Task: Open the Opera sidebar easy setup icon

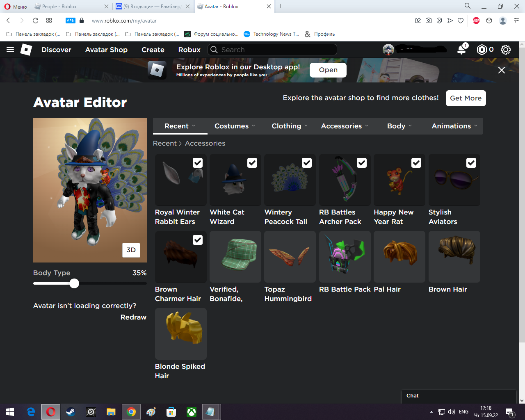Action: click(516, 21)
